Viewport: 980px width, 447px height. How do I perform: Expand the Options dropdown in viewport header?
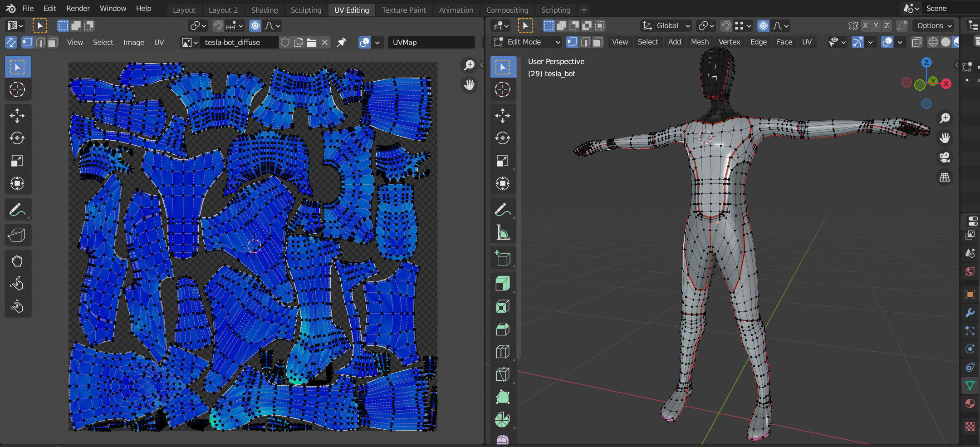(x=934, y=26)
